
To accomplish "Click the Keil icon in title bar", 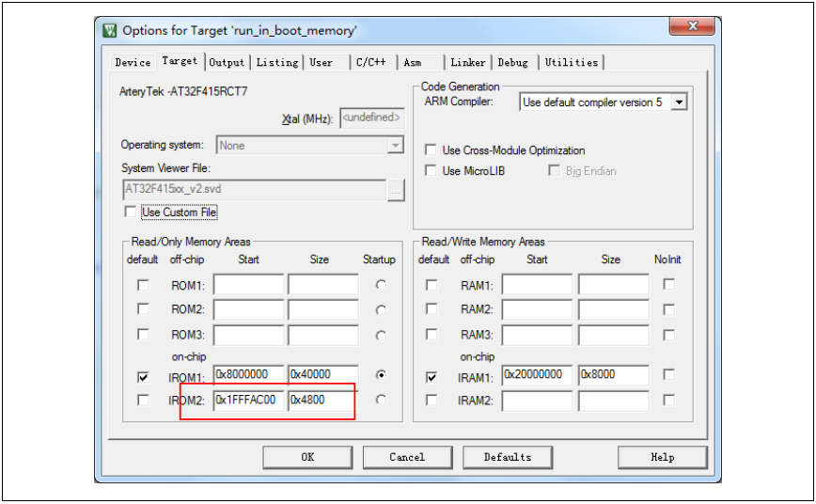I will click(x=109, y=31).
